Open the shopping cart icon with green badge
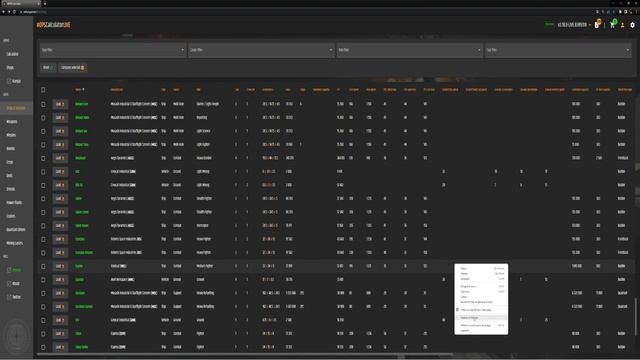 pos(612,24)
